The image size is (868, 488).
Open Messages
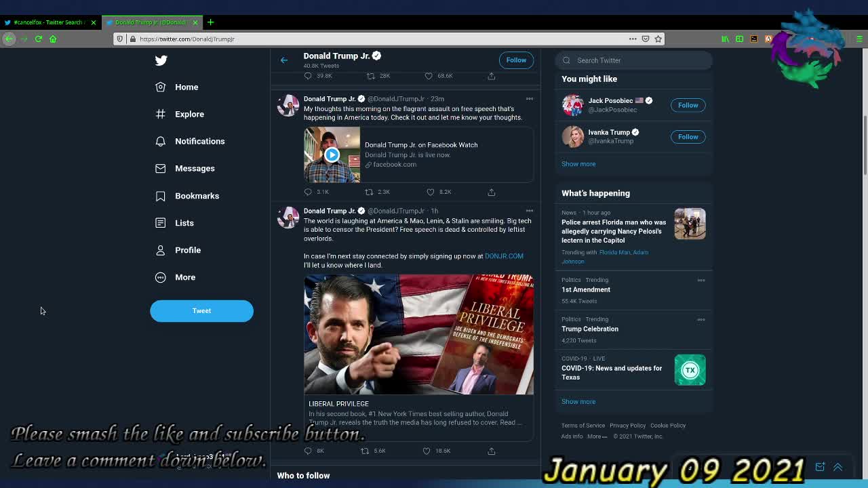[185, 168]
